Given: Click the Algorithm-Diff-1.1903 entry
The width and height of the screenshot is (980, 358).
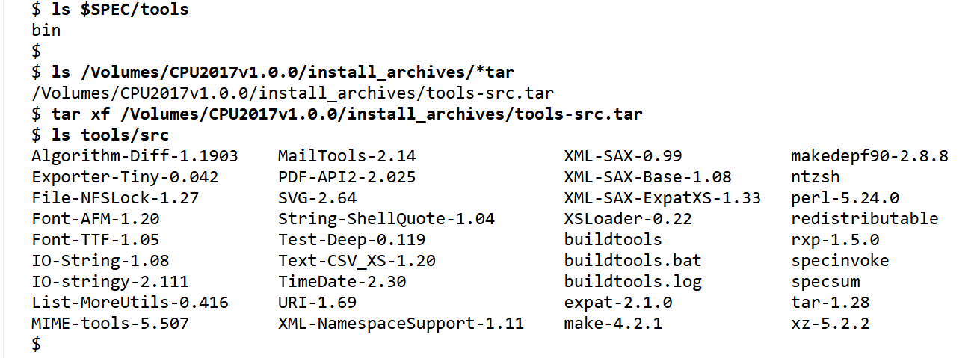Looking at the screenshot, I should point(135,156).
